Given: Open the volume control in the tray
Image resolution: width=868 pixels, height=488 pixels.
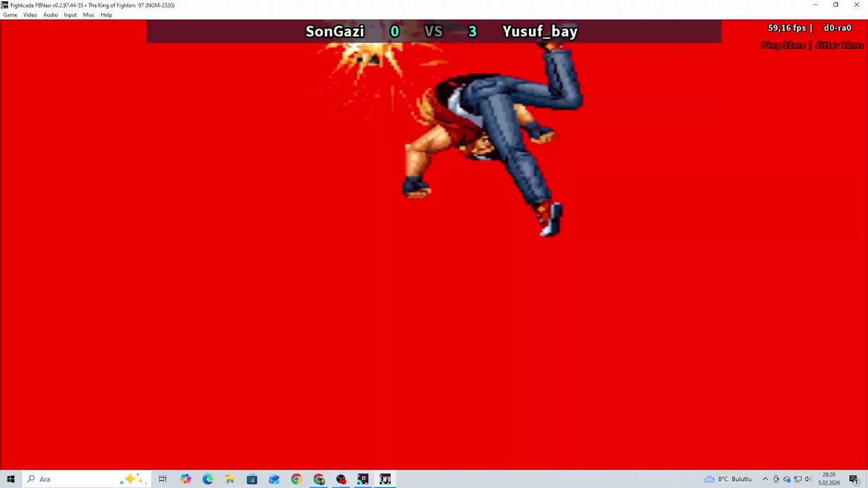Looking at the screenshot, I should (x=808, y=479).
